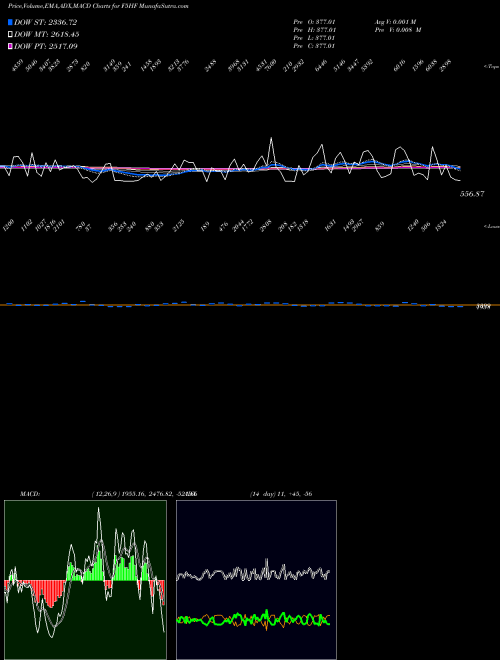
Task: Click the 'Pre C: 377.01' value
Action: (314, 46)
